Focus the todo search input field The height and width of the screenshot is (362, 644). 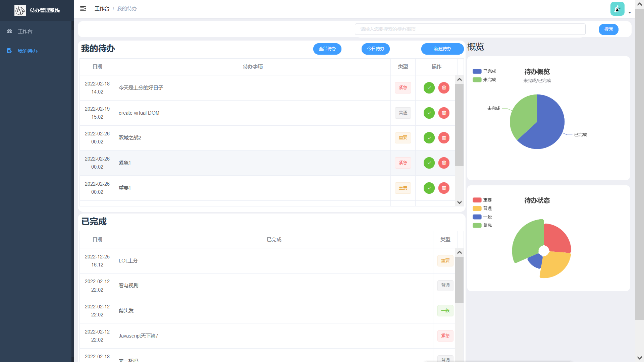[x=470, y=29]
